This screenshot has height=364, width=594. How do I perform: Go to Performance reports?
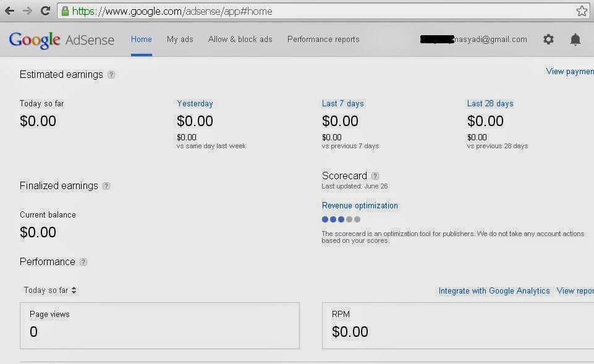tap(323, 39)
